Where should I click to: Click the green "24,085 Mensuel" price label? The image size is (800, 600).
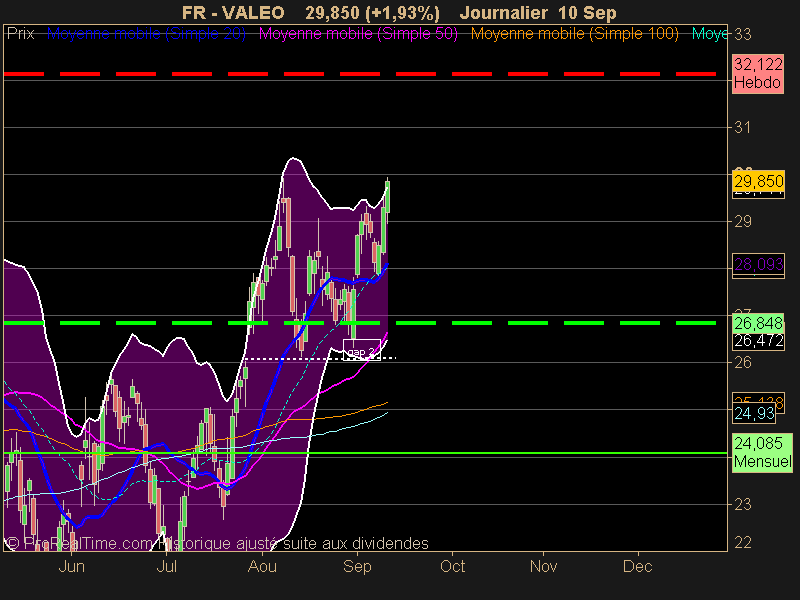point(762,453)
